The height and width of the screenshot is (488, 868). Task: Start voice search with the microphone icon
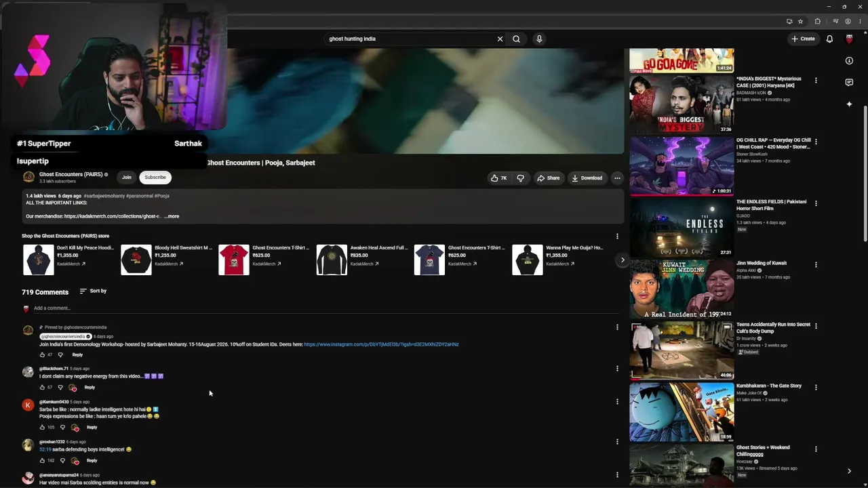click(x=539, y=39)
